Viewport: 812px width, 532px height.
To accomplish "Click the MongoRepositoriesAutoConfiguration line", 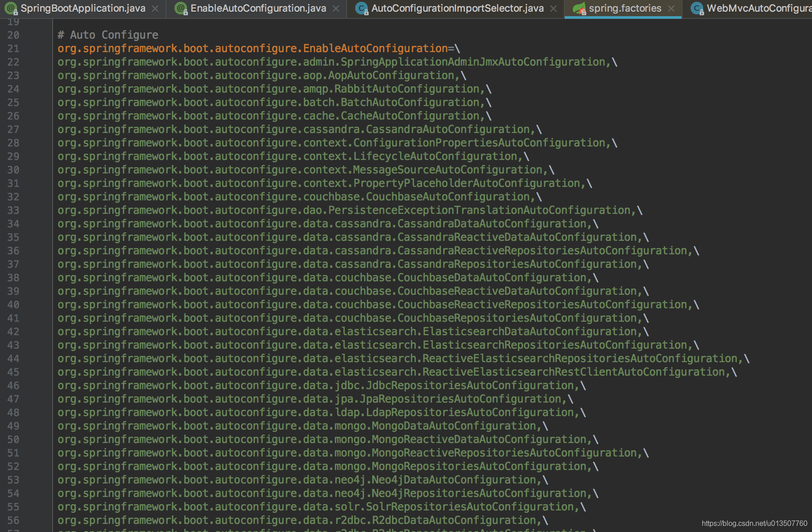I will click(x=328, y=466).
